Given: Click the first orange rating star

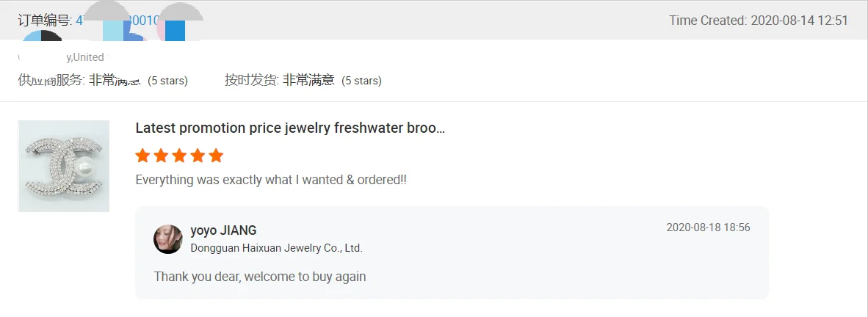Looking at the screenshot, I should (x=143, y=156).
